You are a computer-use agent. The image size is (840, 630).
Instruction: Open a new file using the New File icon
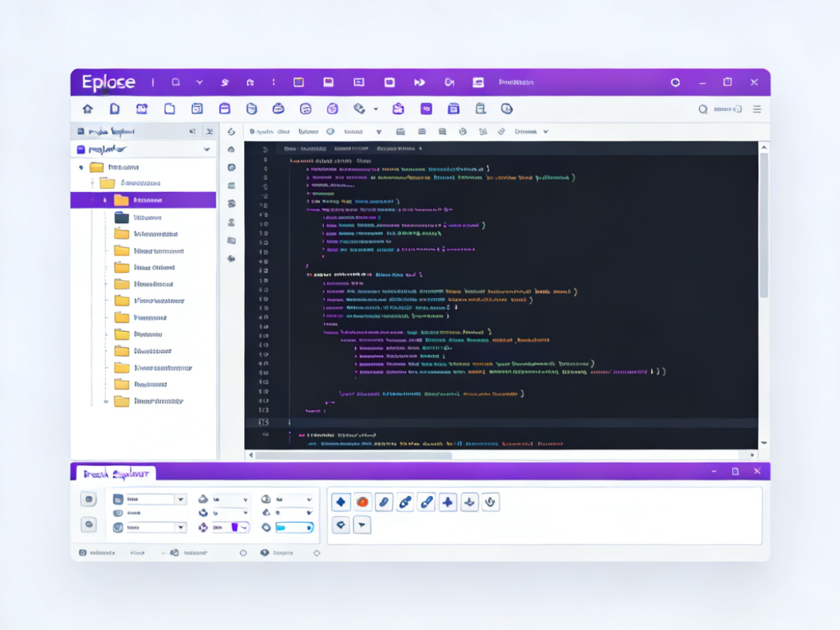114,108
